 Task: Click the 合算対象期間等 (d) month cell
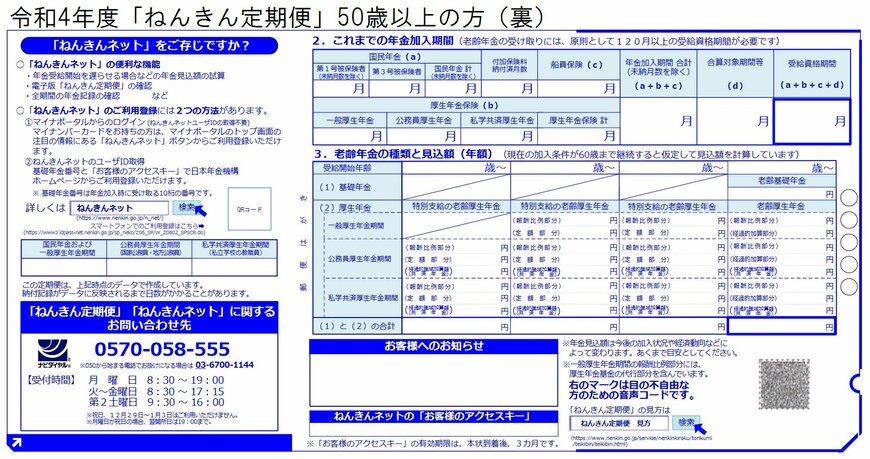(736, 120)
